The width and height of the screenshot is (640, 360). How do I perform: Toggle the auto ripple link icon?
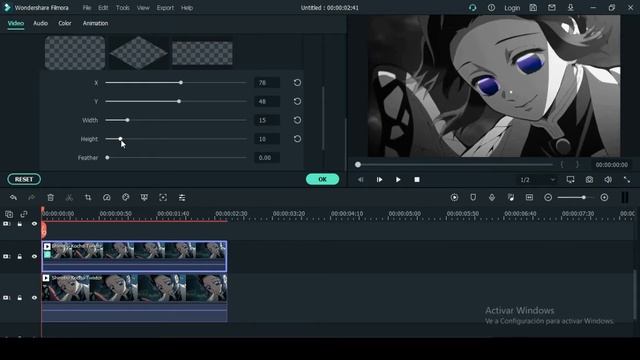click(x=24, y=214)
